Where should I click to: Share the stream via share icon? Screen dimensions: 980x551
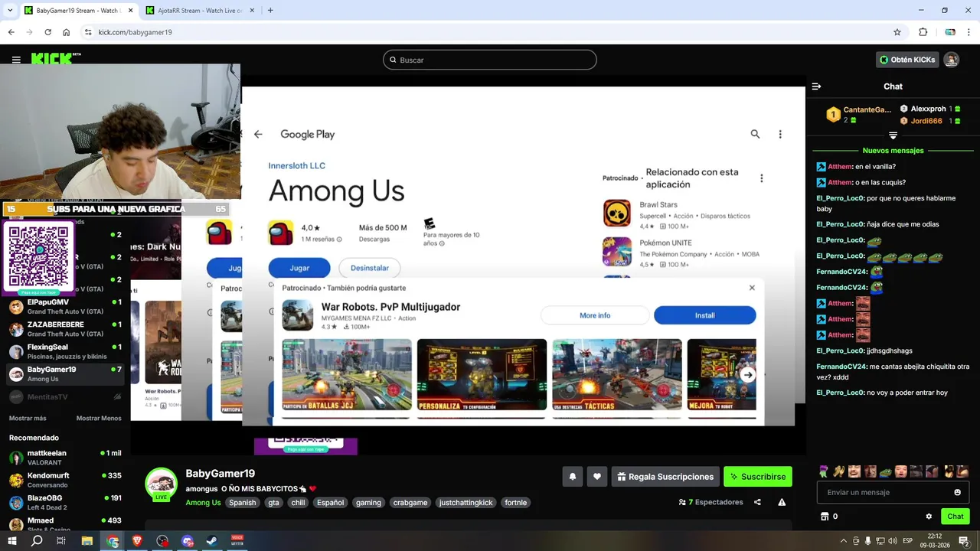point(757,502)
